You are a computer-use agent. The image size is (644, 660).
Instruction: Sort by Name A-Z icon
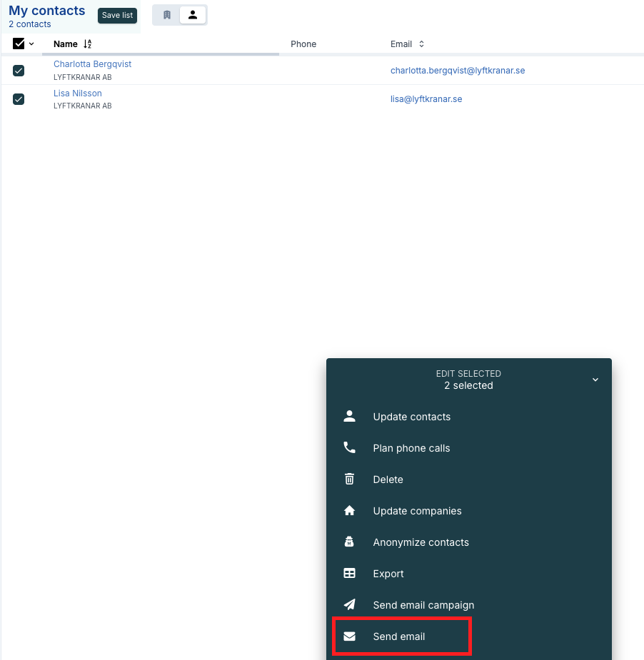pyautogui.click(x=88, y=44)
